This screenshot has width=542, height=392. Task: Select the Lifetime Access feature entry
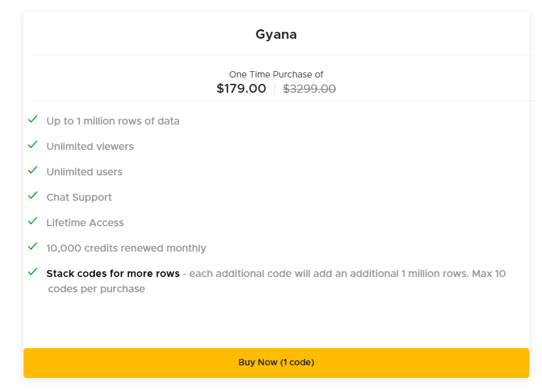[85, 222]
